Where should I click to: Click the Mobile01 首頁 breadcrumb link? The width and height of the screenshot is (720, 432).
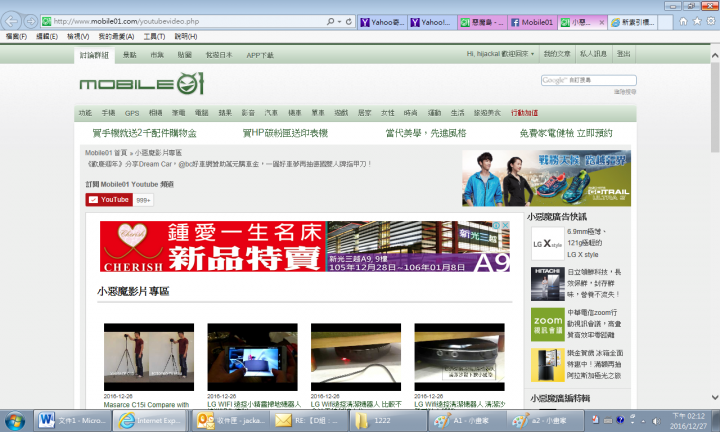(x=106, y=153)
